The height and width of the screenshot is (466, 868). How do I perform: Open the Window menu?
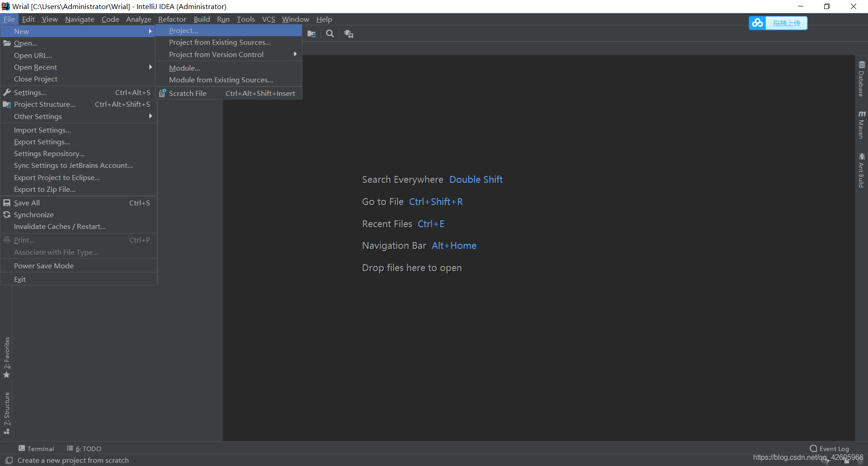tap(296, 19)
